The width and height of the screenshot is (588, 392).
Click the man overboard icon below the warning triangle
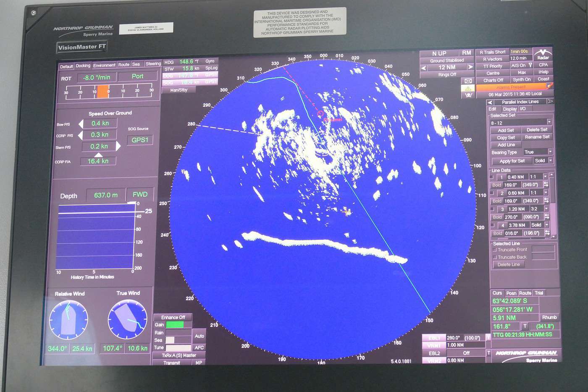point(468,95)
